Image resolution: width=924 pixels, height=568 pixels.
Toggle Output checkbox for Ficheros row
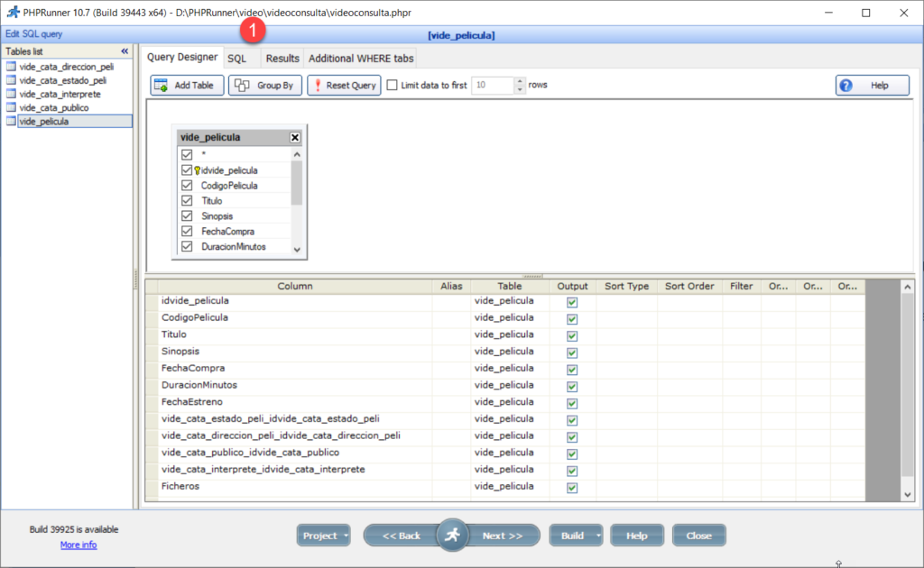(x=572, y=487)
